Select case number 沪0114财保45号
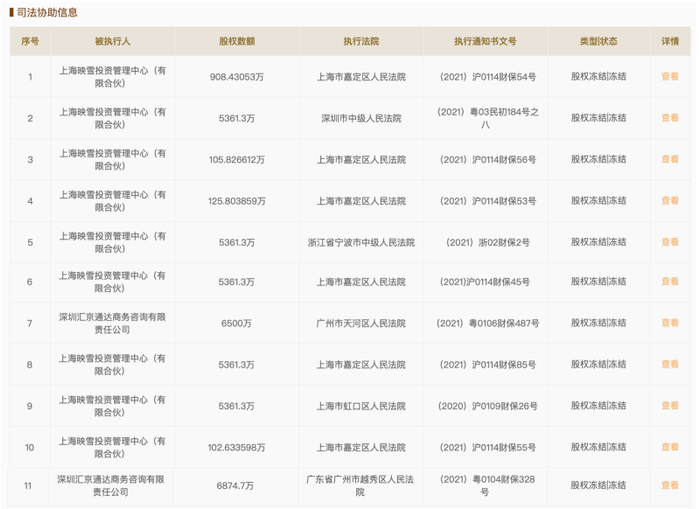 pyautogui.click(x=498, y=282)
